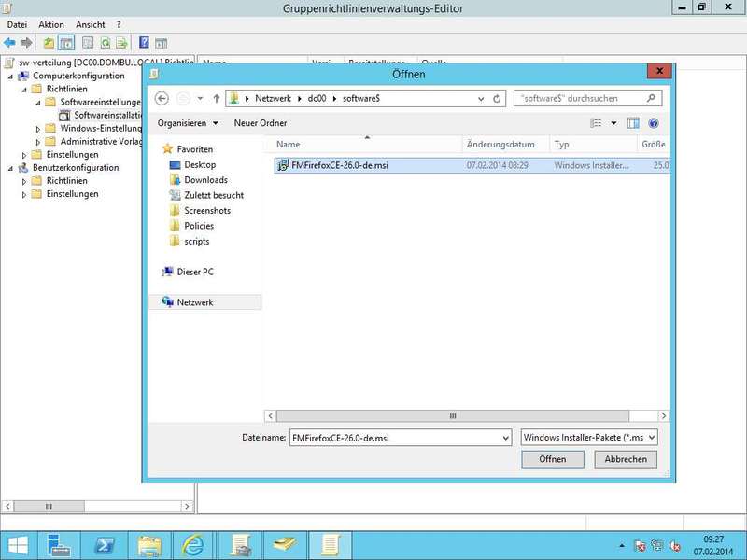747x560 pixels.
Task: Open Downloads in the Favoriten list
Action: (205, 180)
